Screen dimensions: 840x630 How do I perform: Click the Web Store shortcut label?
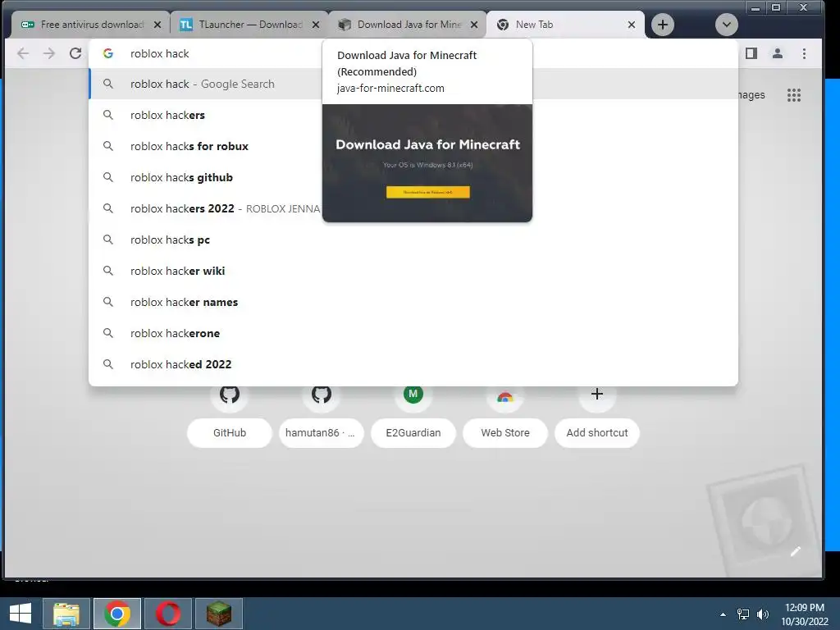(x=505, y=433)
